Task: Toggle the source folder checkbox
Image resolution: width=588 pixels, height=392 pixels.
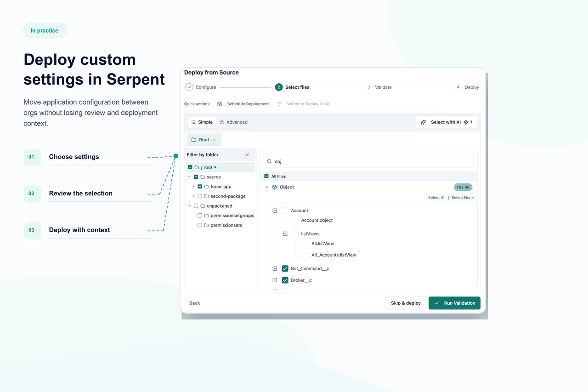Action: [x=196, y=177]
